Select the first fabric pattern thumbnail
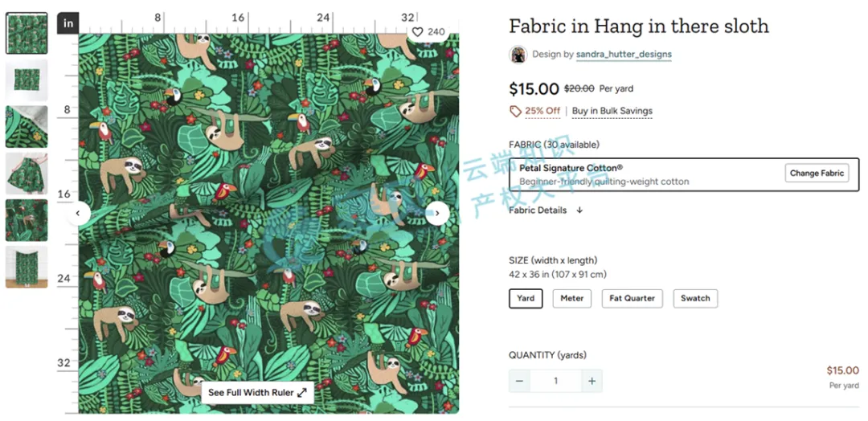Screen dimensions: 868x421 [x=27, y=33]
